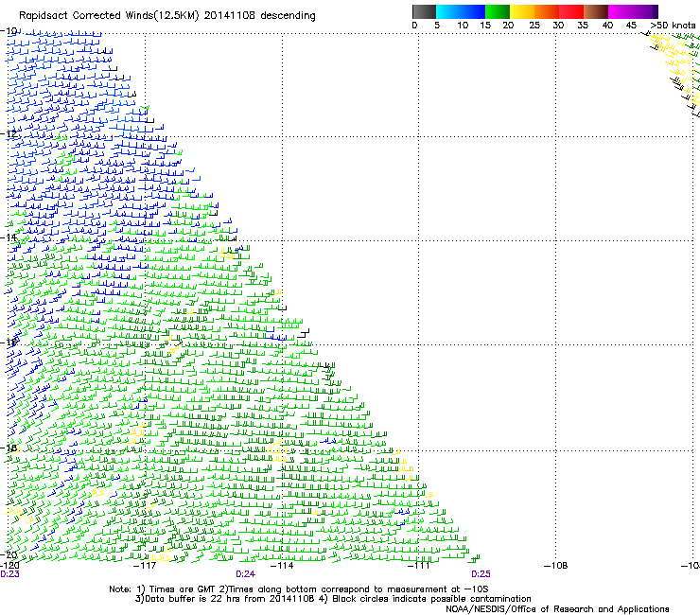Screen dimensions: 700x615
Task: Click the NOAA/NESDIS credit text
Action: [x=557, y=608]
